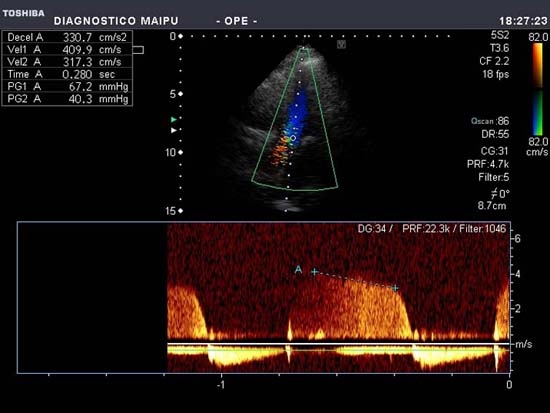Click the PRF:4.7k parameter label
The height and width of the screenshot is (413, 550).
(x=488, y=164)
